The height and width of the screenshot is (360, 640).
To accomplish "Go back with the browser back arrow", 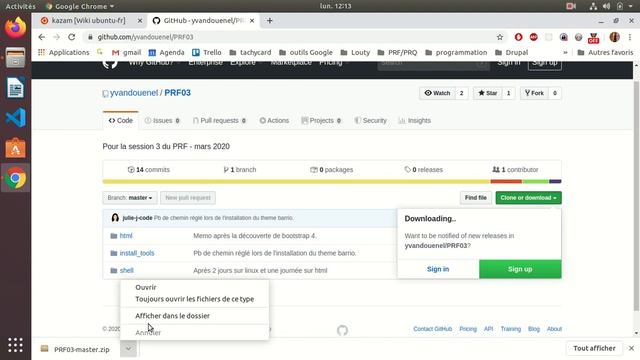I will (x=42, y=37).
